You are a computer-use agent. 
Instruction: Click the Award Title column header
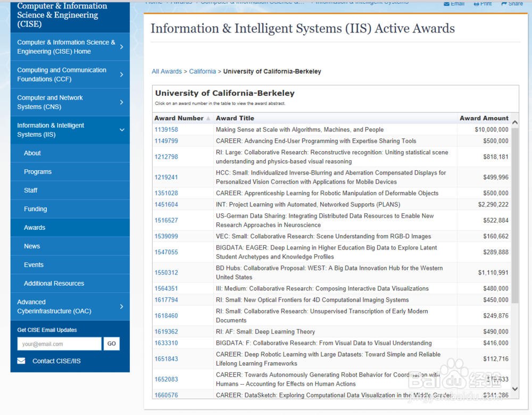(x=235, y=119)
